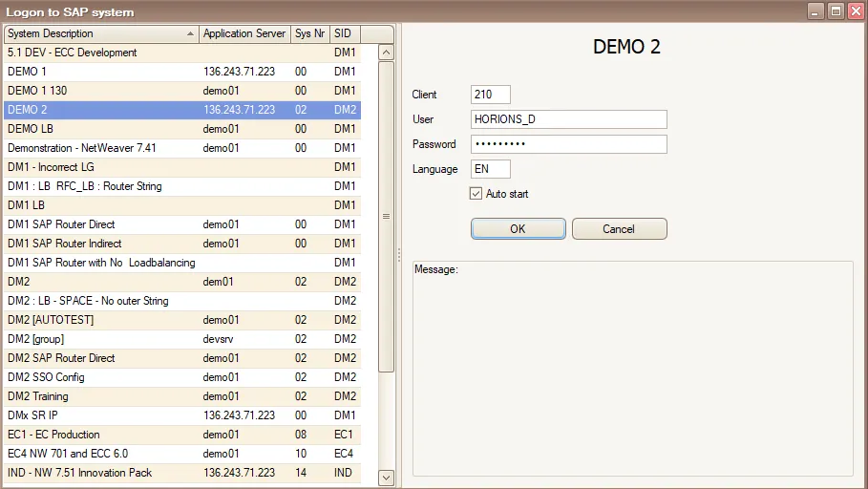Sort by System Description column header

tap(101, 33)
